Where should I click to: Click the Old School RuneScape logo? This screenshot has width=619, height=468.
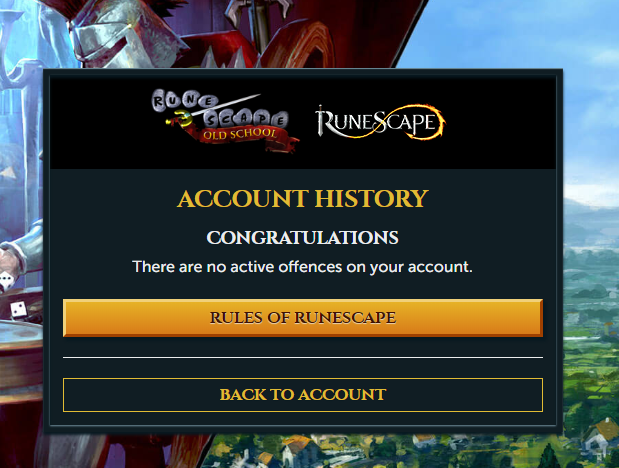click(225, 120)
